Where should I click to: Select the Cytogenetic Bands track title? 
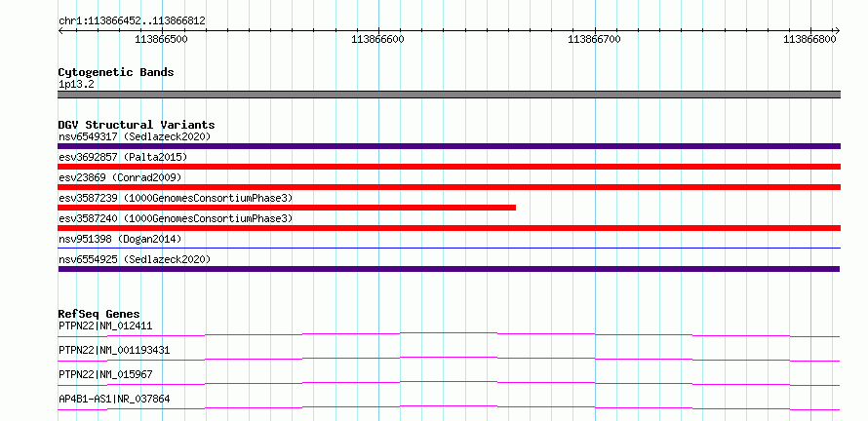pyautogui.click(x=116, y=72)
